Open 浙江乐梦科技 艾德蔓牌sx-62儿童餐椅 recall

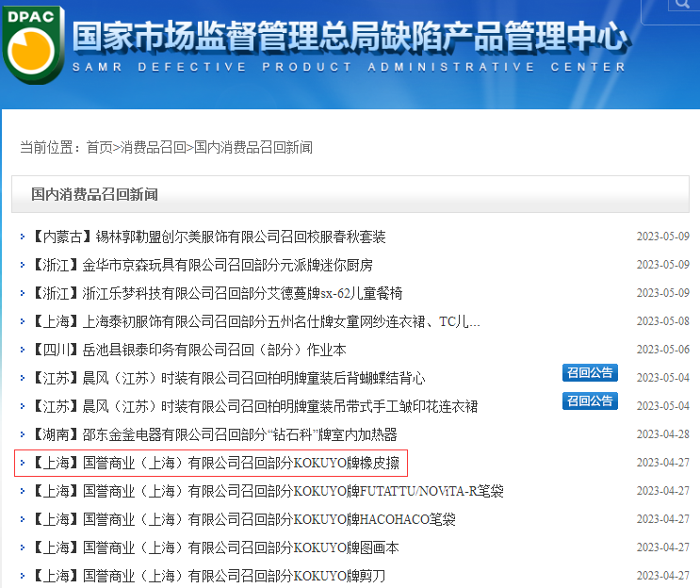pyautogui.click(x=219, y=293)
